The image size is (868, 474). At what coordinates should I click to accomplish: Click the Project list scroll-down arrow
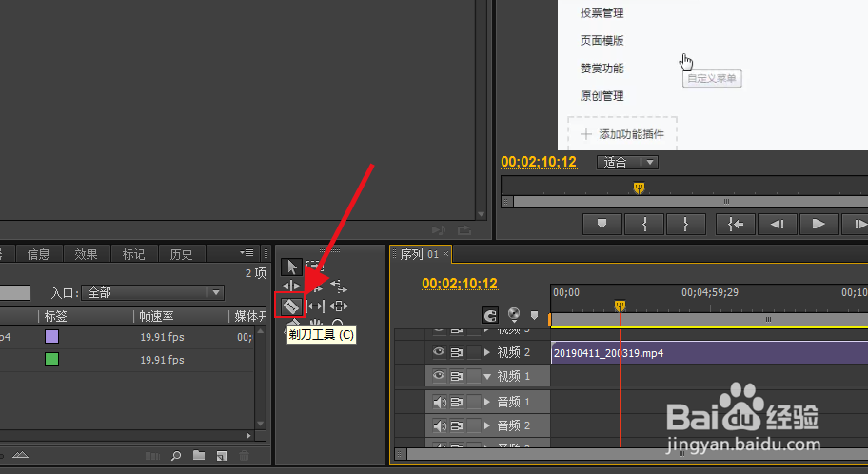coord(260,425)
